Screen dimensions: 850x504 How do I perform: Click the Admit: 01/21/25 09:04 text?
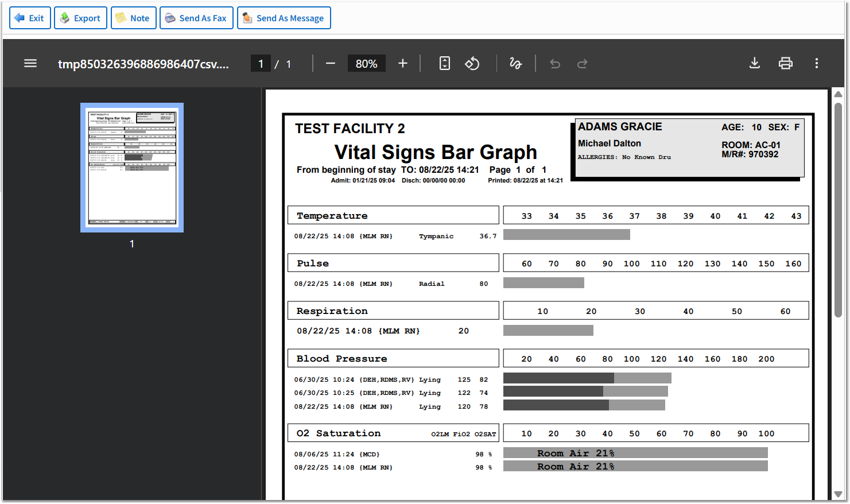click(x=363, y=180)
